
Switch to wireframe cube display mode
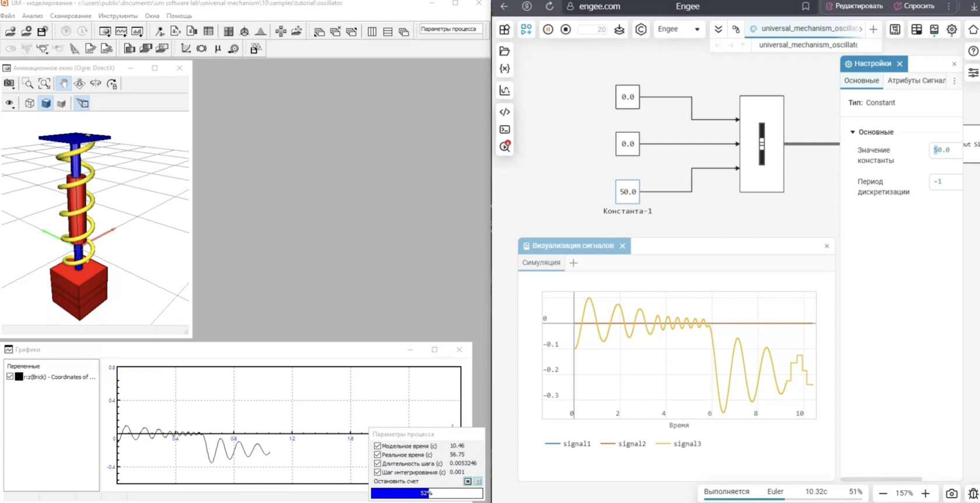(30, 103)
